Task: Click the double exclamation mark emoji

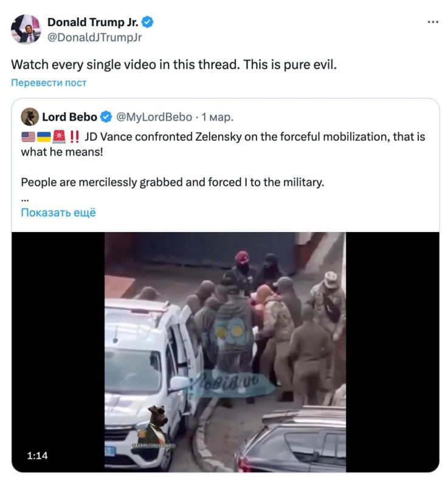Action: 74,137
